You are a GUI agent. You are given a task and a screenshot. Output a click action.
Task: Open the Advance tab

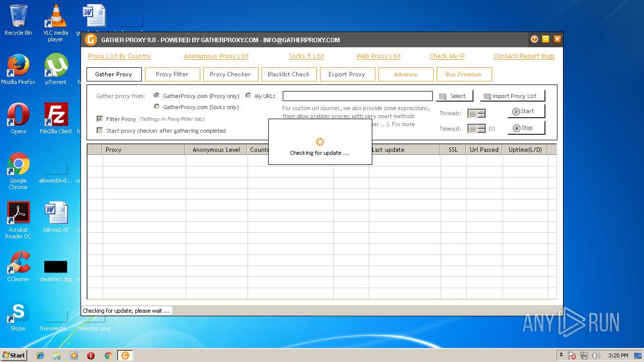coord(406,74)
